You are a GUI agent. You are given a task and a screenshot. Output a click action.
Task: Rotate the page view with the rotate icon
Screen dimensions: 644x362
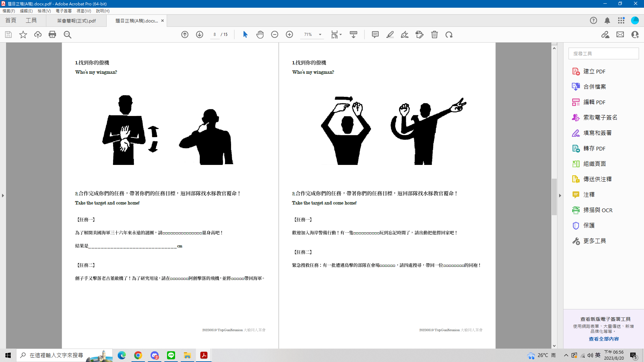(449, 35)
